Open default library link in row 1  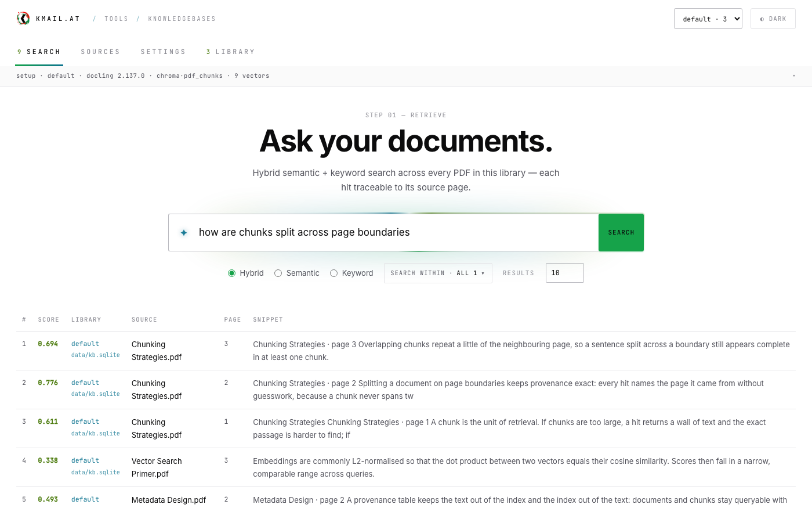click(85, 344)
